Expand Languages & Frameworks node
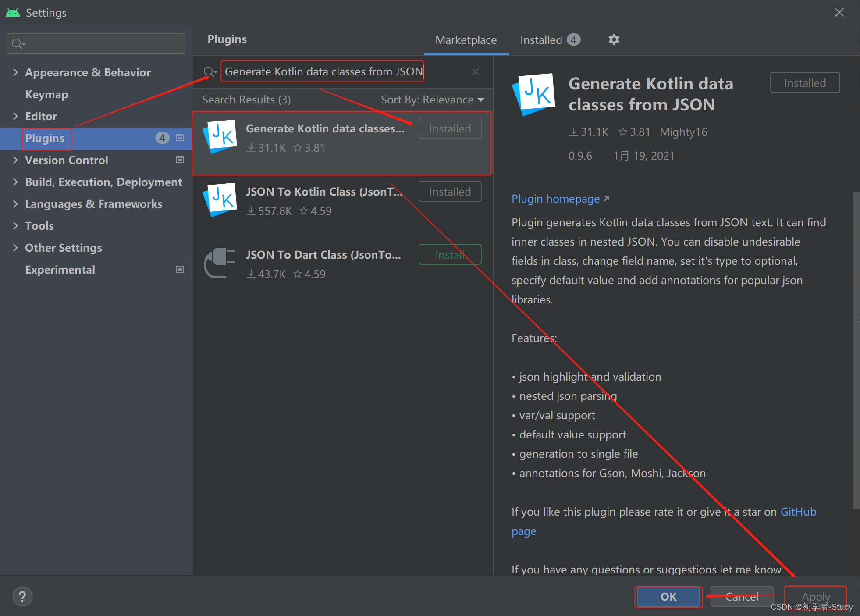 coord(16,204)
